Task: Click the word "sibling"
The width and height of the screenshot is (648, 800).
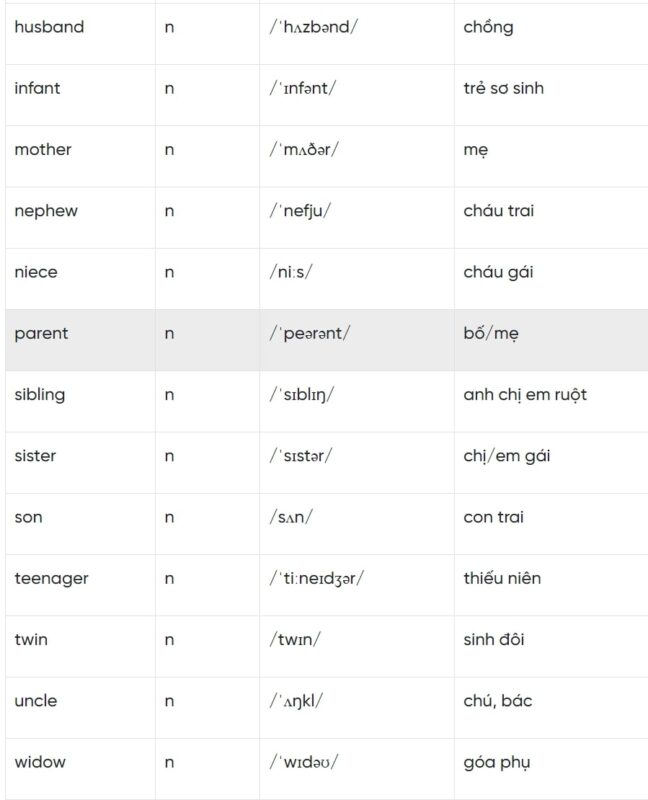Action: click(x=39, y=395)
